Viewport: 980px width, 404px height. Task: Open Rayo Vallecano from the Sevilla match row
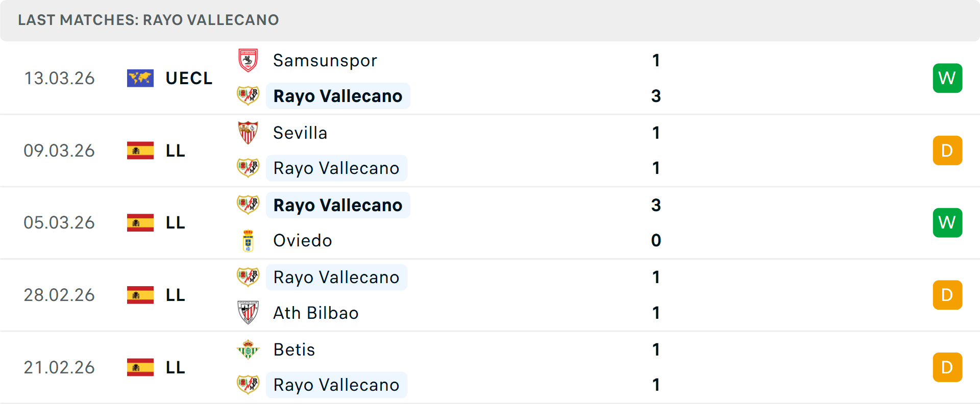[336, 168]
